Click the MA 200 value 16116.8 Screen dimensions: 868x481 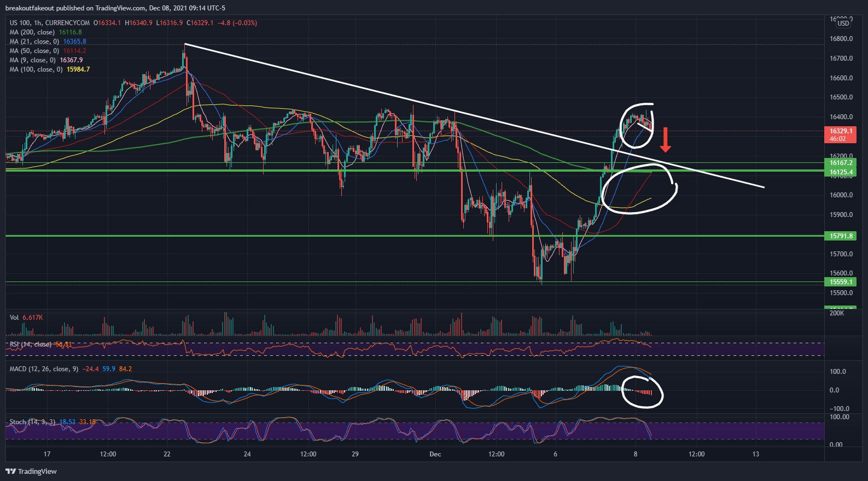click(x=71, y=32)
